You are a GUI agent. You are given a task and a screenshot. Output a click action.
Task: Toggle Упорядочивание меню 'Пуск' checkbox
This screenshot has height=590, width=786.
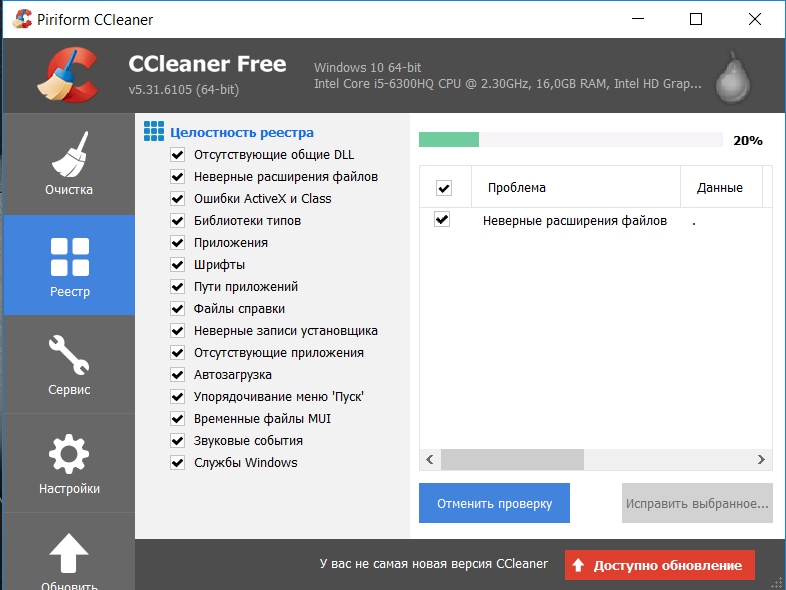[177, 397]
